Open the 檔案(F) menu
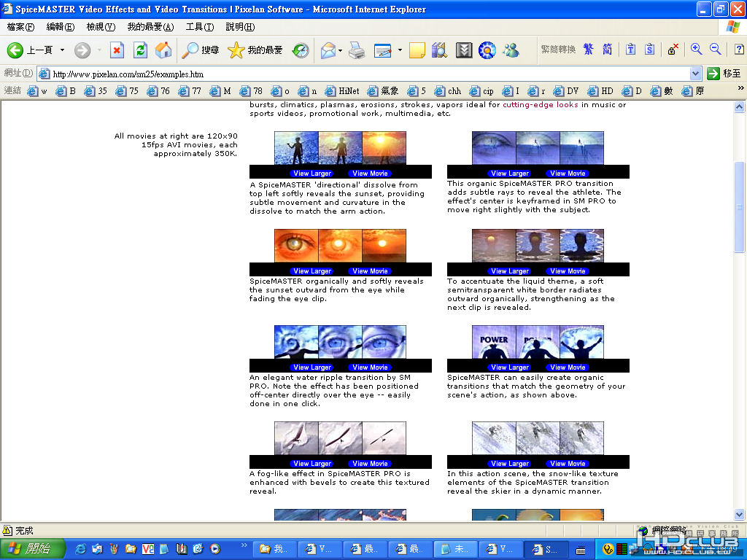The width and height of the screenshot is (747, 560). tap(20, 27)
